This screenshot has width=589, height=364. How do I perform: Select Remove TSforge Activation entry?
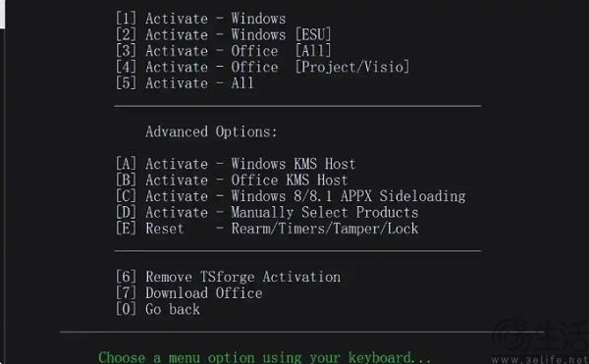(x=228, y=277)
